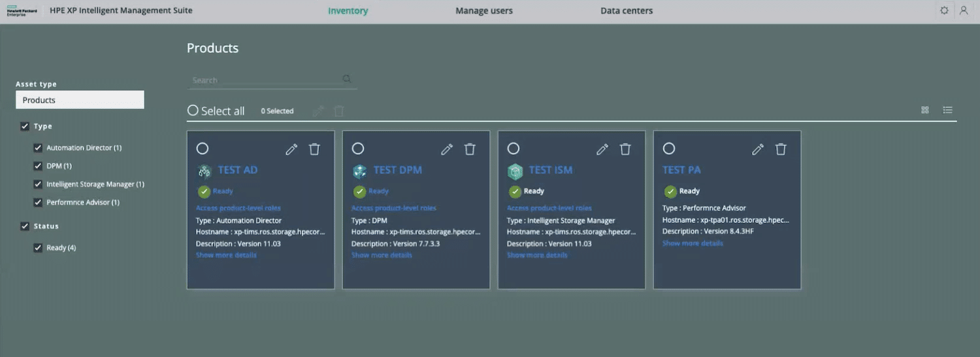This screenshot has width=980, height=357.
Task: Open the Inventory tab
Action: [348, 10]
